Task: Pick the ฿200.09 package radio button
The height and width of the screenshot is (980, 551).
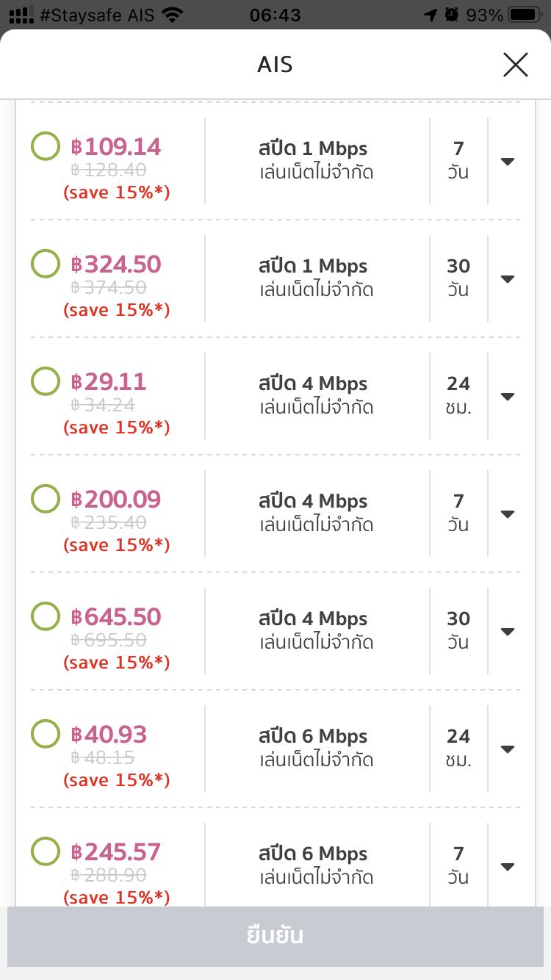Action: click(x=46, y=499)
